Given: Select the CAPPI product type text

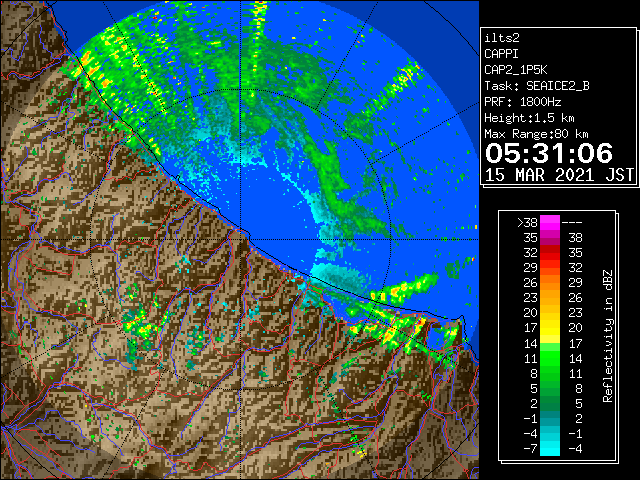Looking at the screenshot, I should [501, 54].
